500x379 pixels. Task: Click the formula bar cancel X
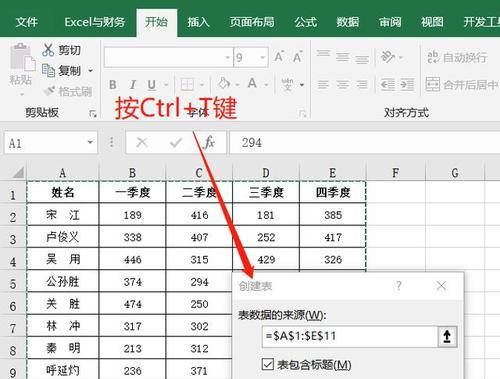click(142, 143)
